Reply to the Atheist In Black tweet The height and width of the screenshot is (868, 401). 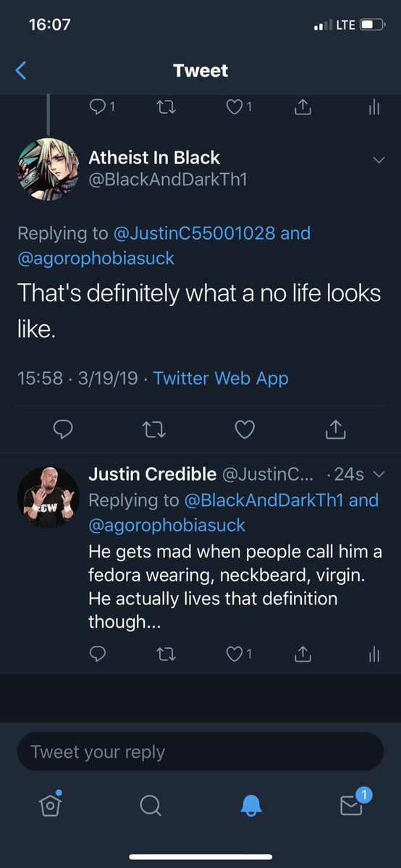(62, 429)
